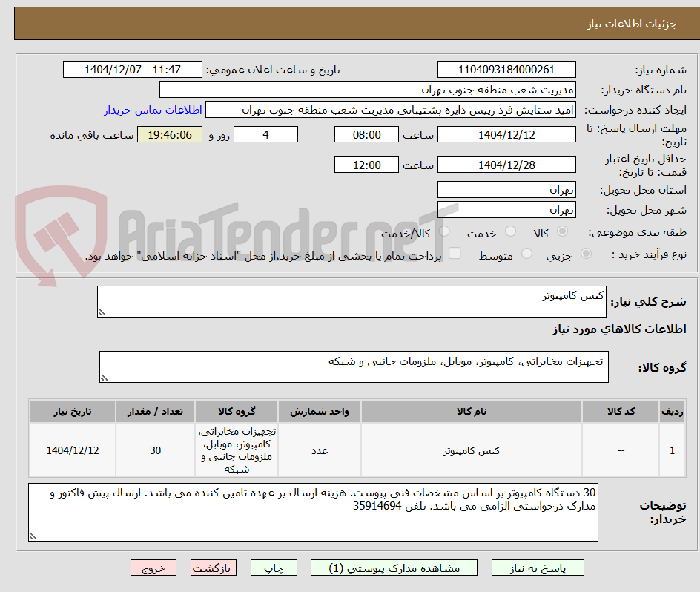Click the استان محل تحویل field

pos(506,190)
